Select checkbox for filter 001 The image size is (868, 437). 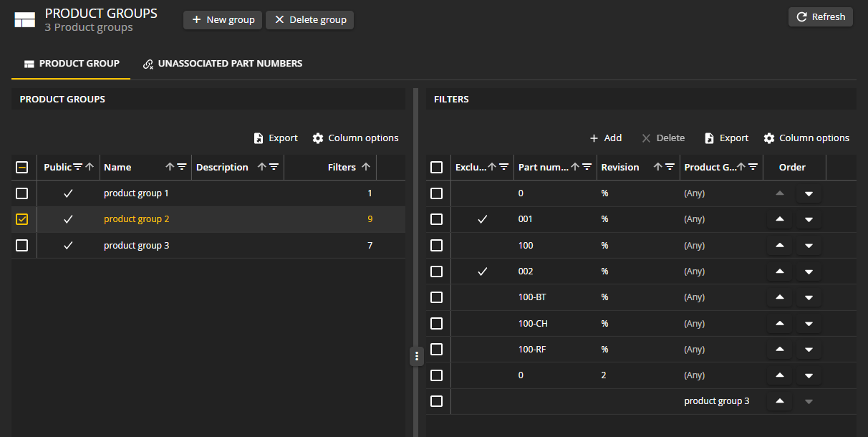click(x=437, y=219)
